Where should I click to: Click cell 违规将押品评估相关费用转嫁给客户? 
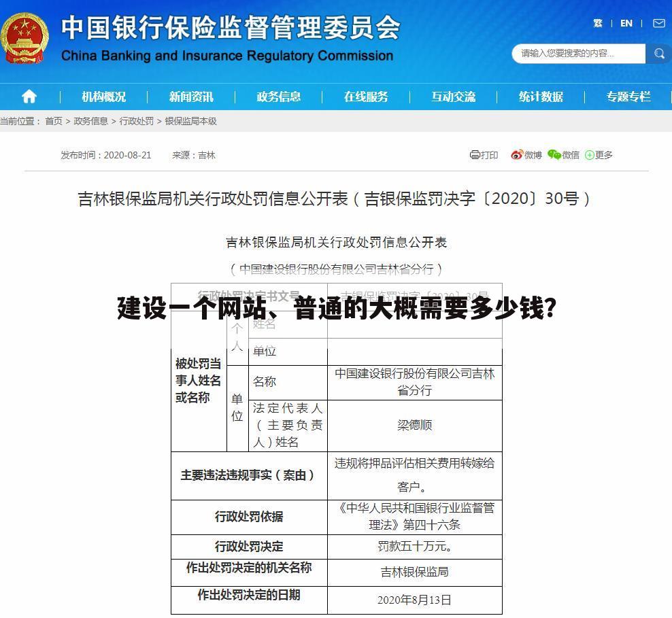414,475
